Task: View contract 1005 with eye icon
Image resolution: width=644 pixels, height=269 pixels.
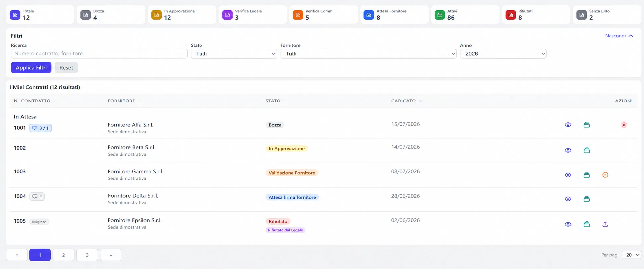Action: tap(568, 224)
